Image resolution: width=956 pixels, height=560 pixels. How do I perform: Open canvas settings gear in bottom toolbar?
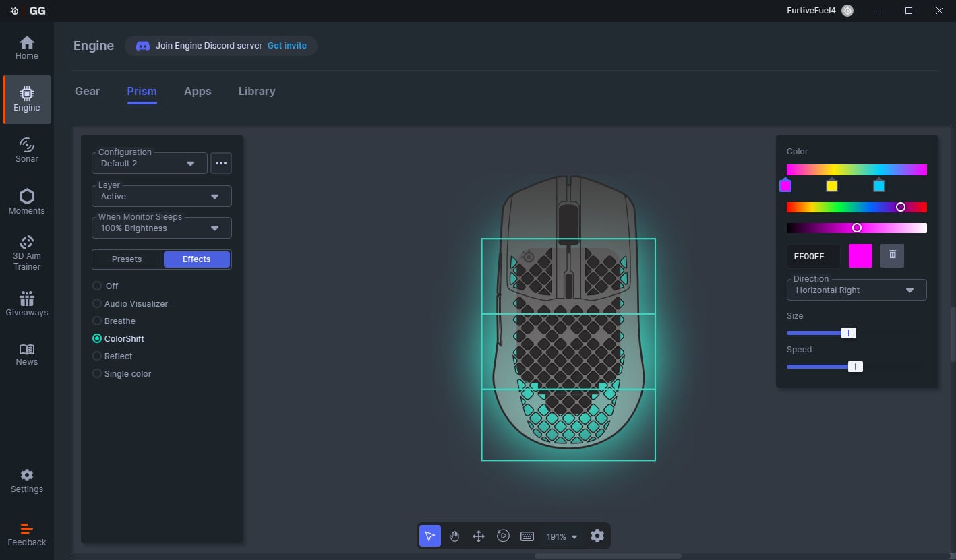point(597,536)
